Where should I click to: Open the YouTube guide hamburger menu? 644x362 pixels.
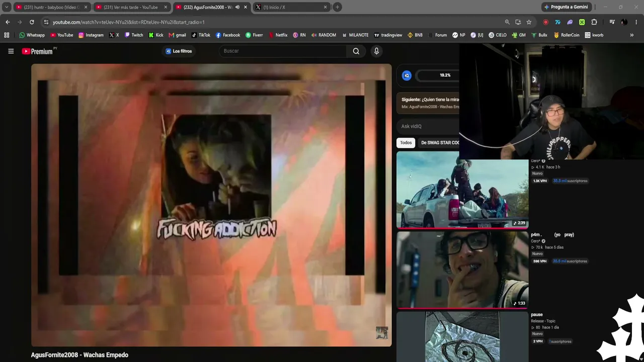11,51
